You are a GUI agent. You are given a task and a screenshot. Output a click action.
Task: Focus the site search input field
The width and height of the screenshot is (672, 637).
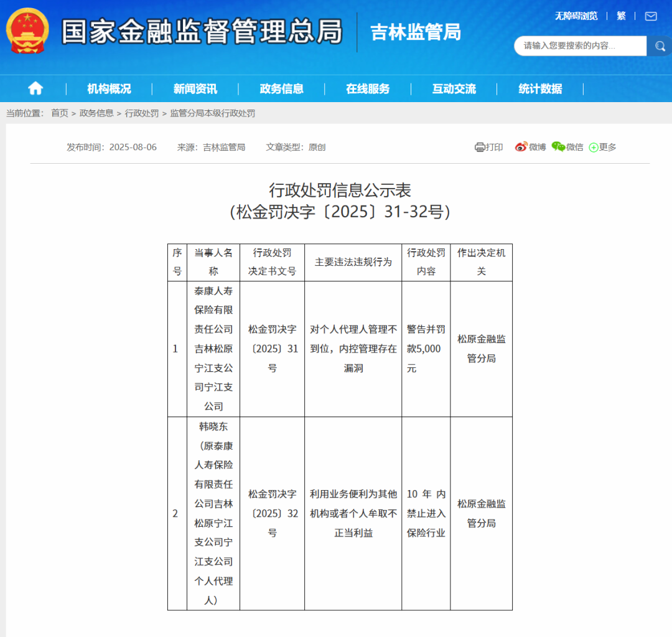(581, 46)
